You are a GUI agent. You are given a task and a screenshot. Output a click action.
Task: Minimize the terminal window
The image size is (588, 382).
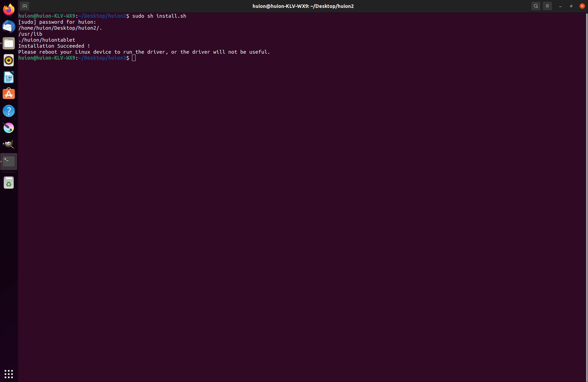(x=560, y=6)
